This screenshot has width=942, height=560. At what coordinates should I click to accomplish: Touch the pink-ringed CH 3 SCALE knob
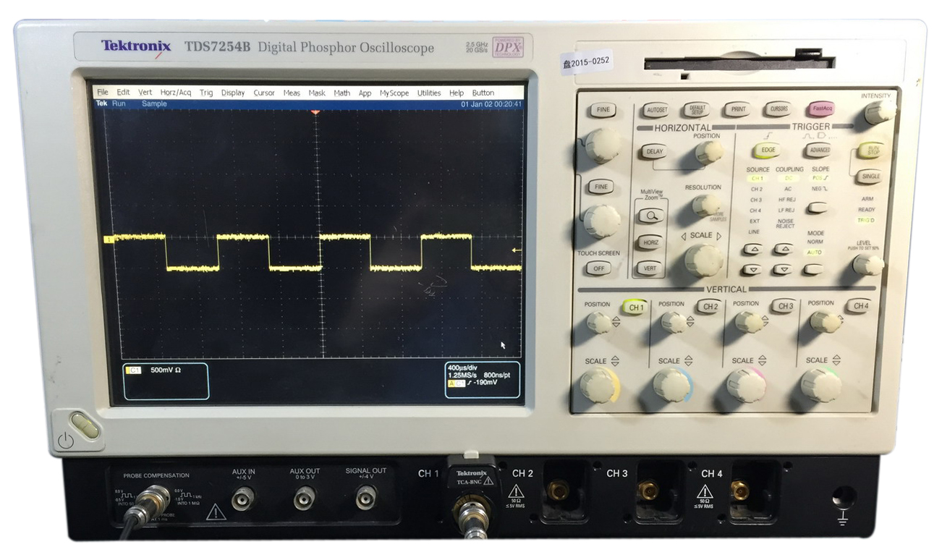(x=747, y=385)
